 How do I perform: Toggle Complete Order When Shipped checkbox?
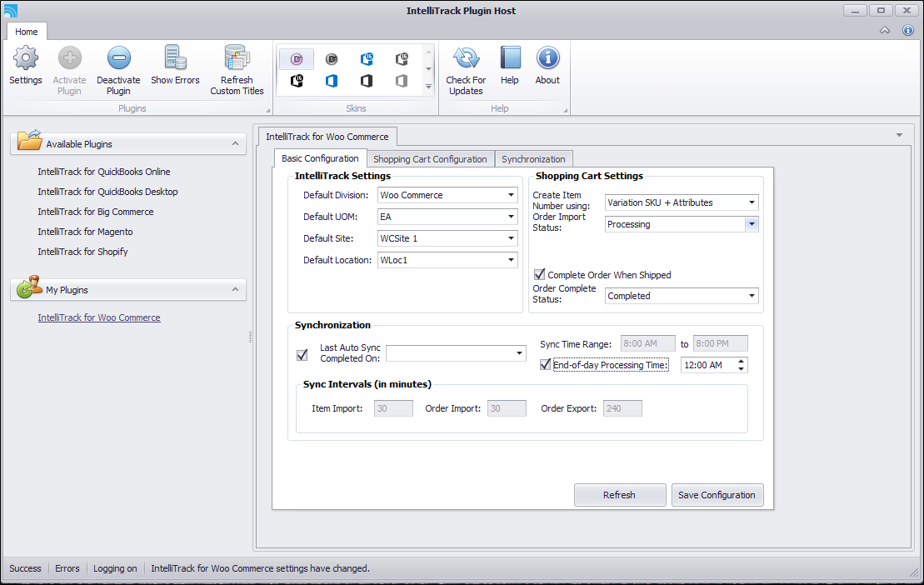point(539,274)
